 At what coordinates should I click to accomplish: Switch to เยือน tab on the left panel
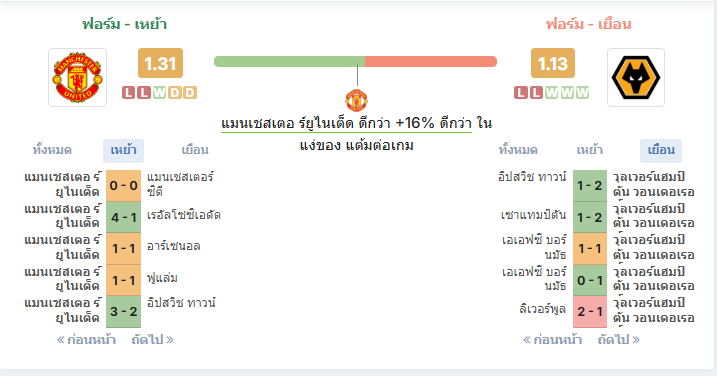(195, 150)
